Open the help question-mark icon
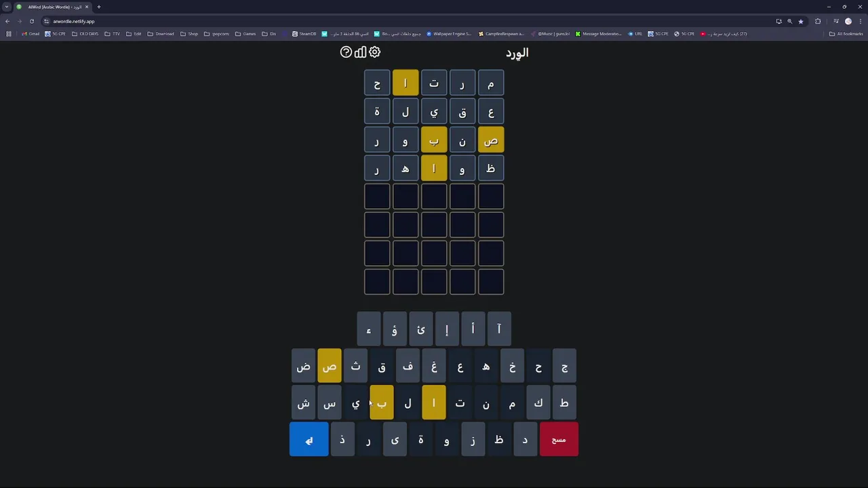This screenshot has height=488, width=868. (346, 52)
